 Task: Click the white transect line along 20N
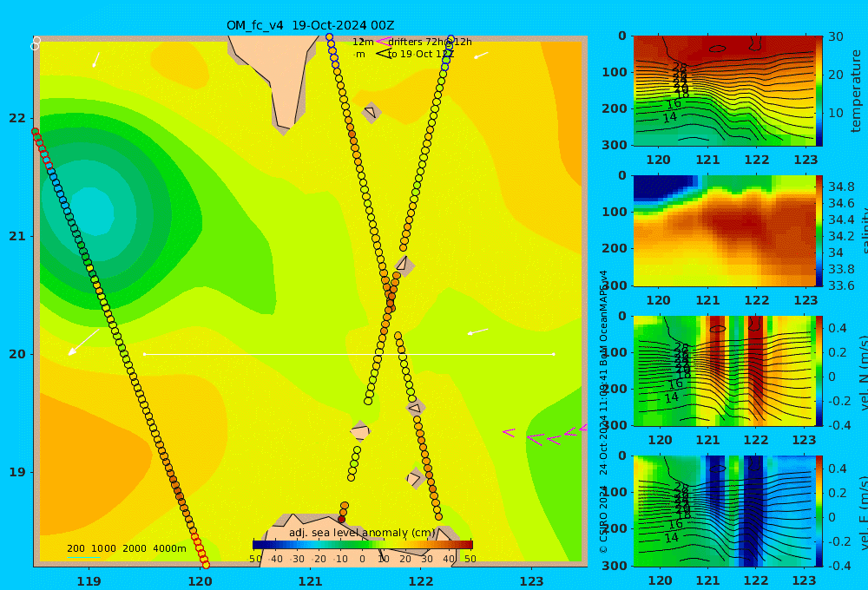click(x=349, y=354)
